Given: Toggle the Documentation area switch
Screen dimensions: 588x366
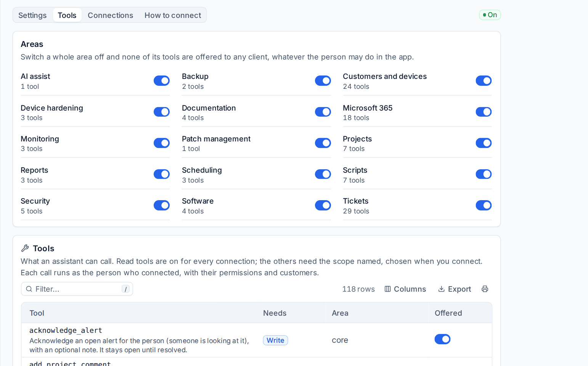Looking at the screenshot, I should (323, 112).
